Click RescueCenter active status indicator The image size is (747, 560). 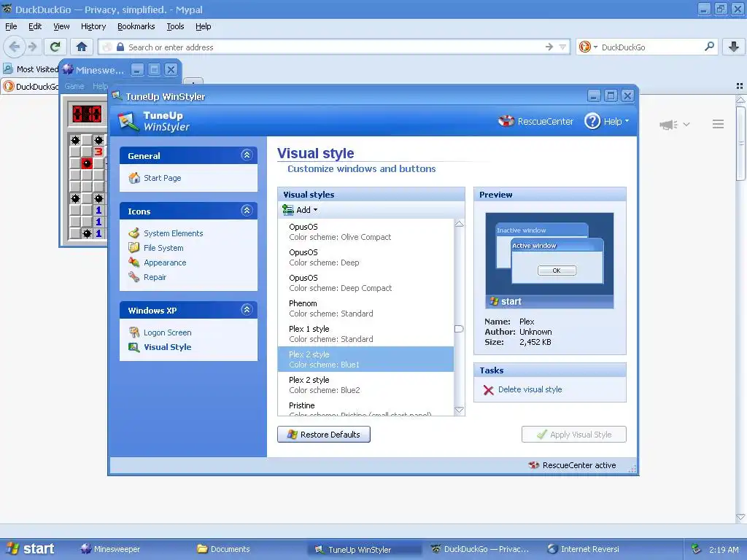click(x=572, y=465)
